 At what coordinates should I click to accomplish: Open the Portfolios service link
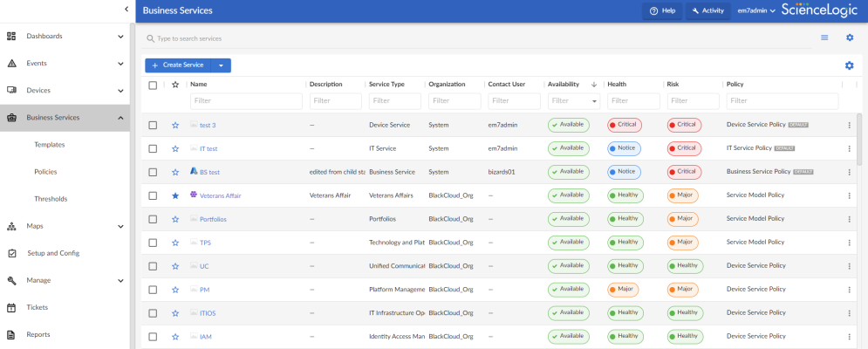coord(213,219)
